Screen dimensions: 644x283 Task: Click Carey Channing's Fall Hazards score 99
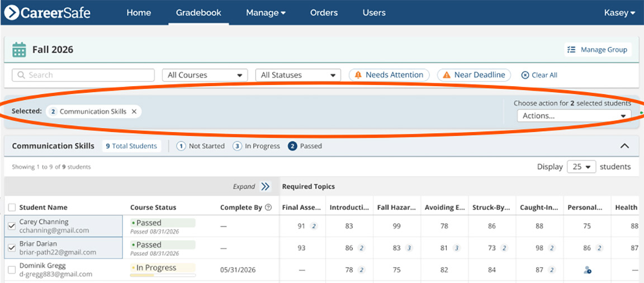click(396, 226)
